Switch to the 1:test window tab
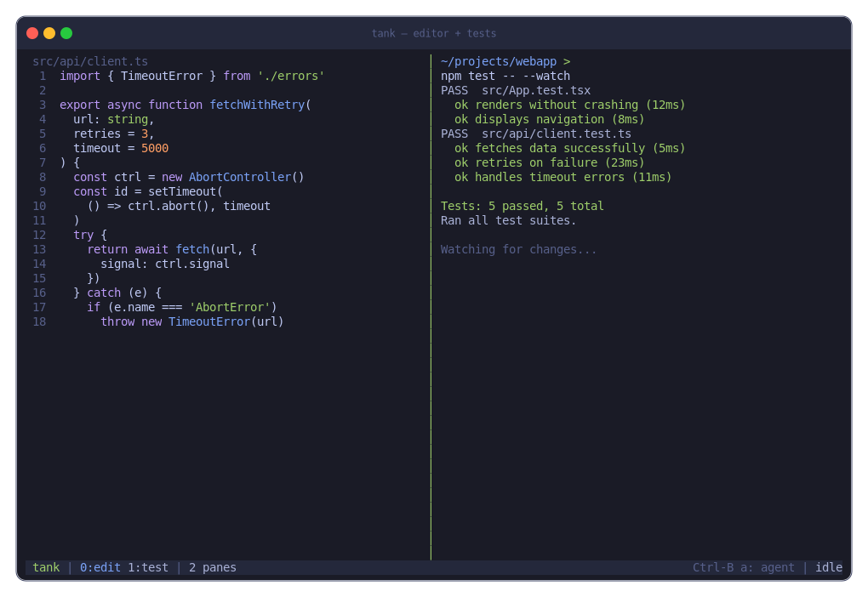Screen dimensions: 868x597 [148, 567]
